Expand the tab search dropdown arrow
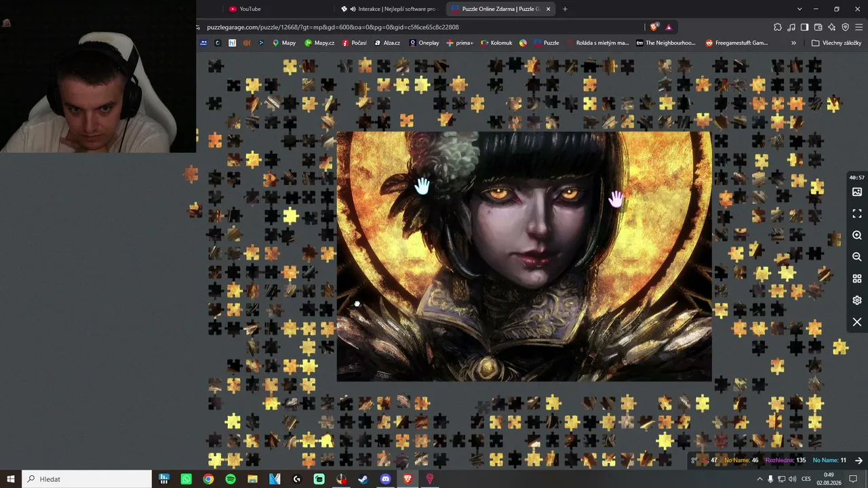 pos(800,9)
